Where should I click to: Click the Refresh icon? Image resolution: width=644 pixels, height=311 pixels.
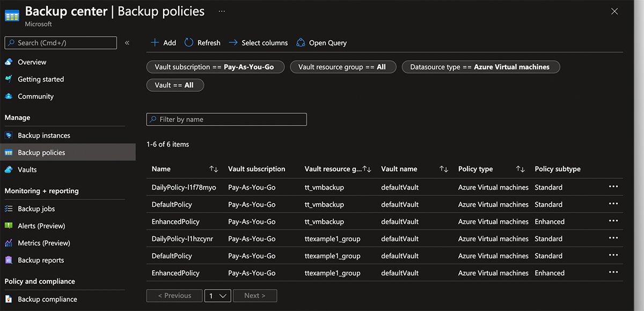(x=188, y=42)
